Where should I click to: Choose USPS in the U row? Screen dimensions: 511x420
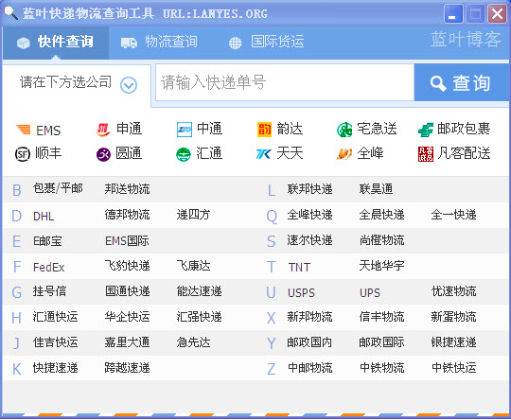[302, 292]
